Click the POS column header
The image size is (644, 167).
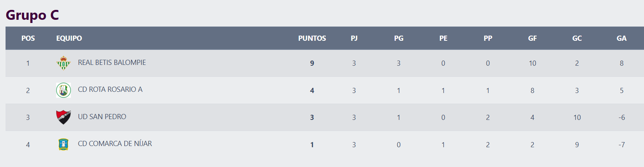pos(28,38)
